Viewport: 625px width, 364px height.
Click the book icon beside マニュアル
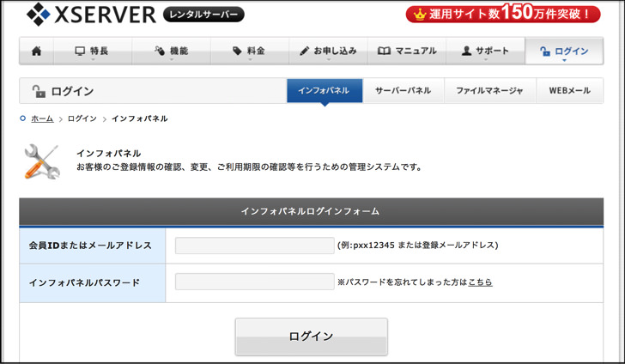point(384,51)
